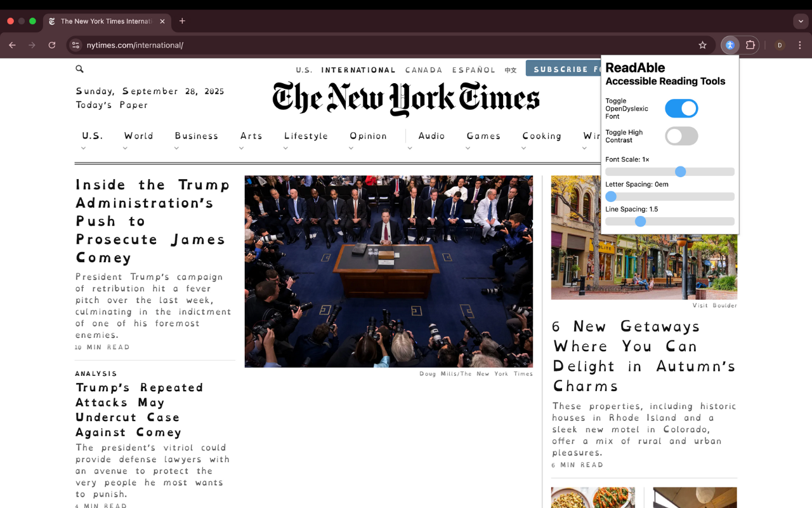Open the Opinion navigation menu
The image size is (812, 508).
368,136
